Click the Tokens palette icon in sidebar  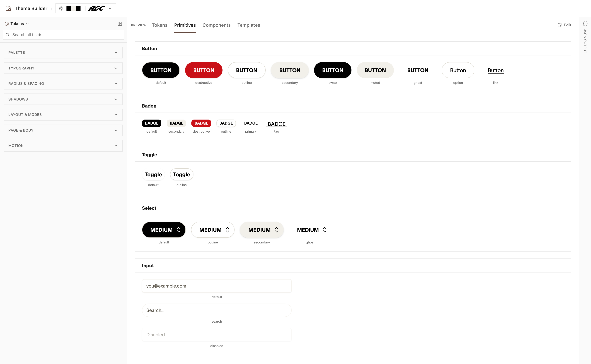(7, 24)
